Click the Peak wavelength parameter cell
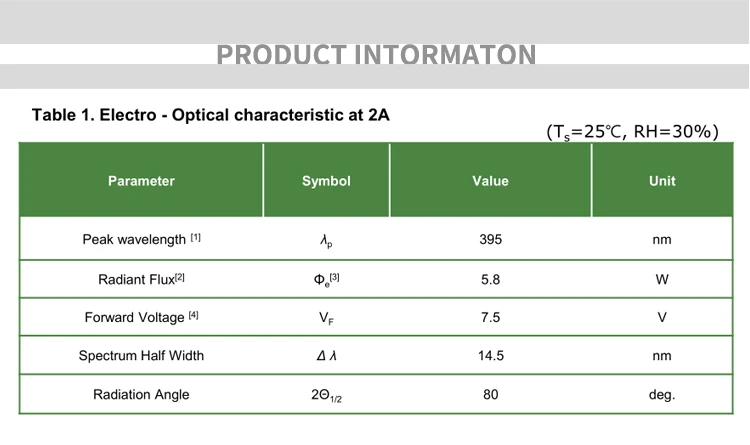 pos(141,240)
